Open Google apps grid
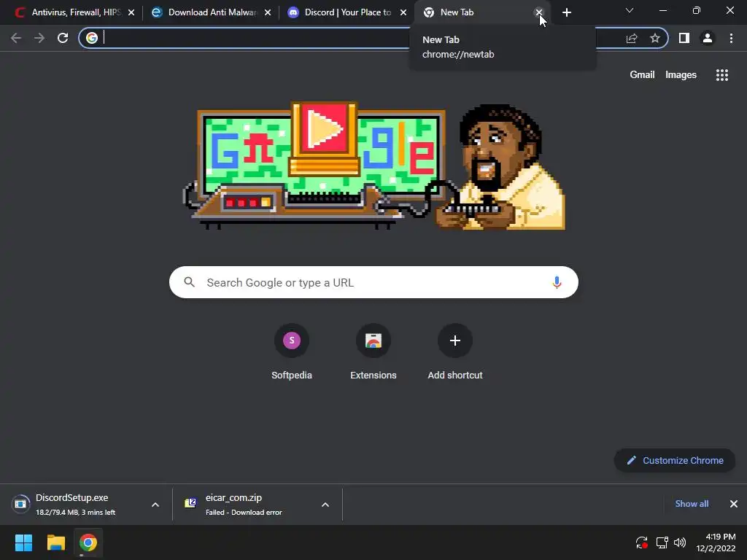Viewport: 747px width, 560px height. (x=722, y=75)
